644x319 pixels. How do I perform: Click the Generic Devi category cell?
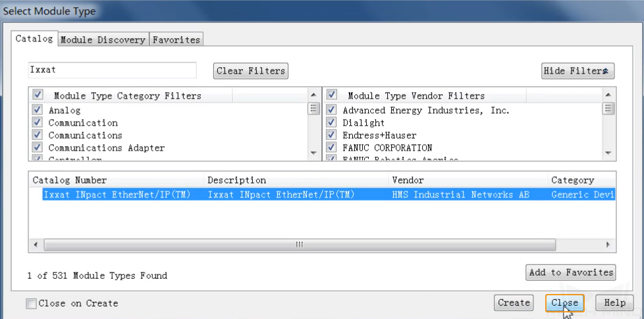pyautogui.click(x=582, y=194)
